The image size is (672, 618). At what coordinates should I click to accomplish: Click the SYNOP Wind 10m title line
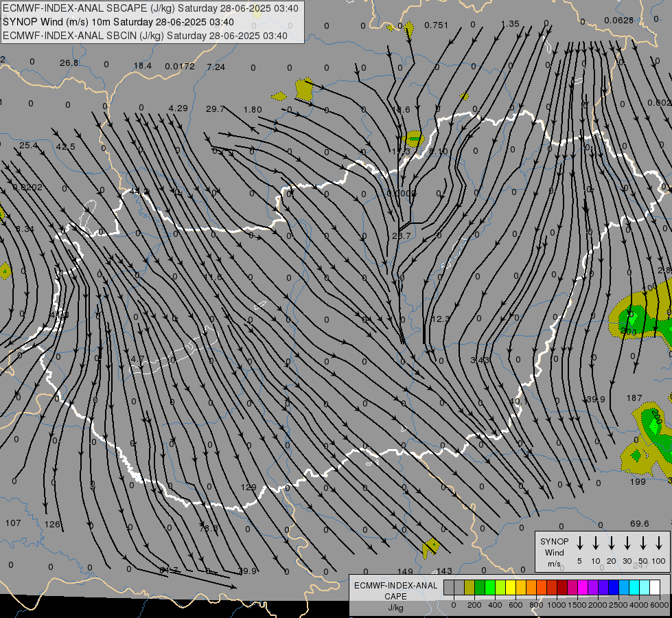pos(118,22)
